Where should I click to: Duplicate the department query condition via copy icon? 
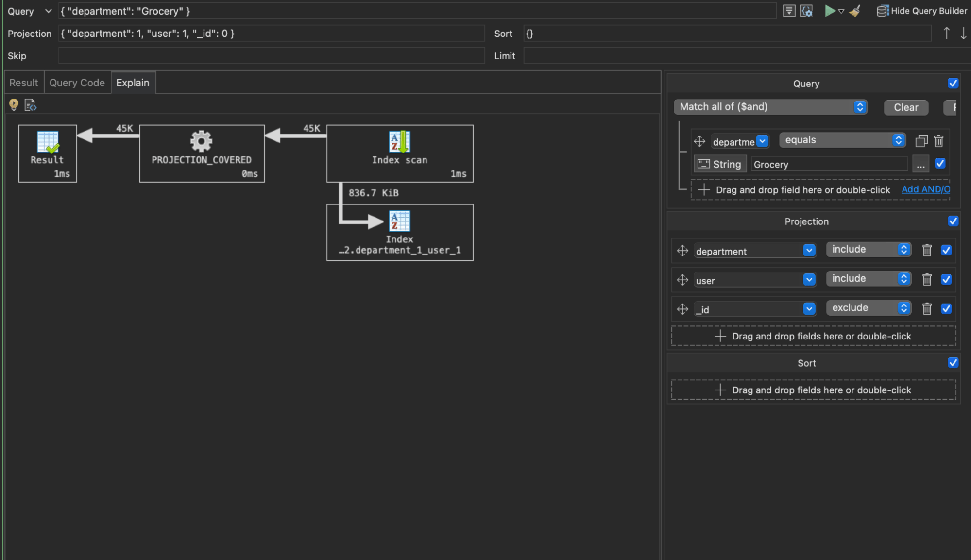click(921, 141)
